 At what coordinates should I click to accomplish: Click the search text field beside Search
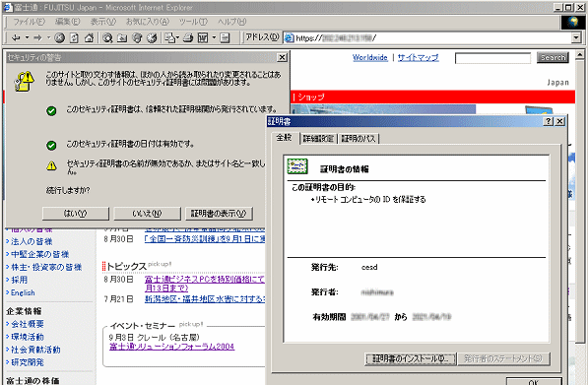[x=492, y=58]
